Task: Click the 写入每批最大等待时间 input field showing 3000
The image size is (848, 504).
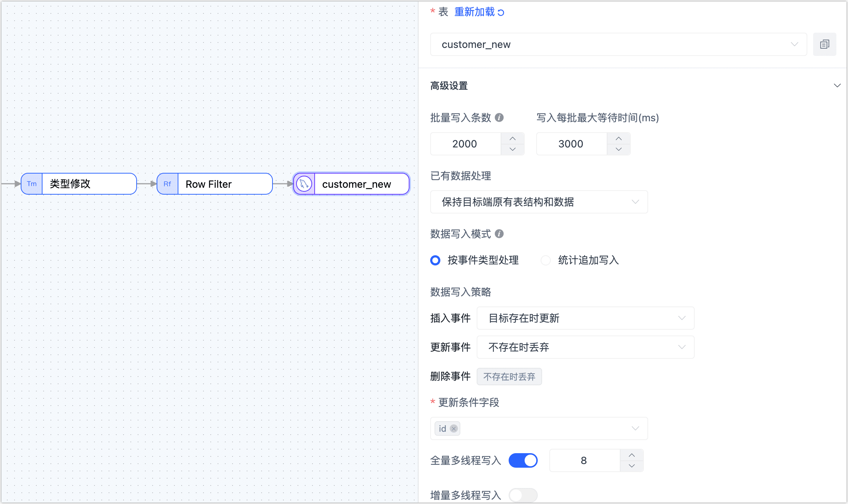Action: coord(571,144)
